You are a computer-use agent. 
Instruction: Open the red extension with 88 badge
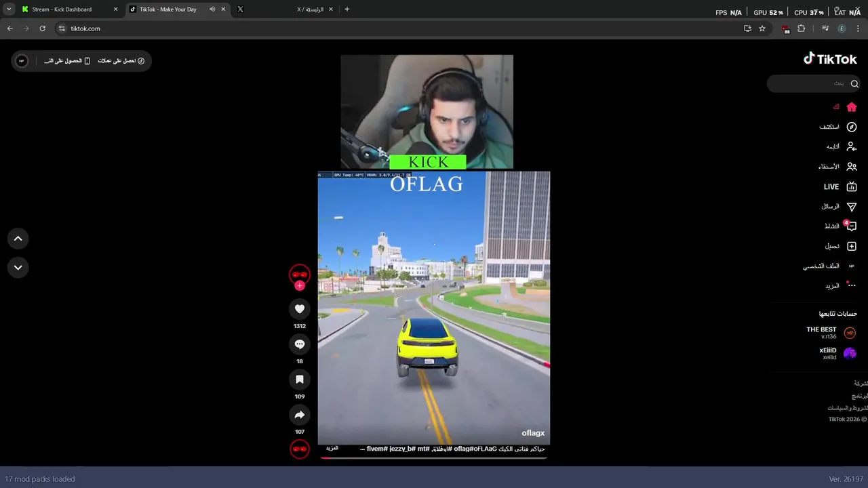click(785, 29)
